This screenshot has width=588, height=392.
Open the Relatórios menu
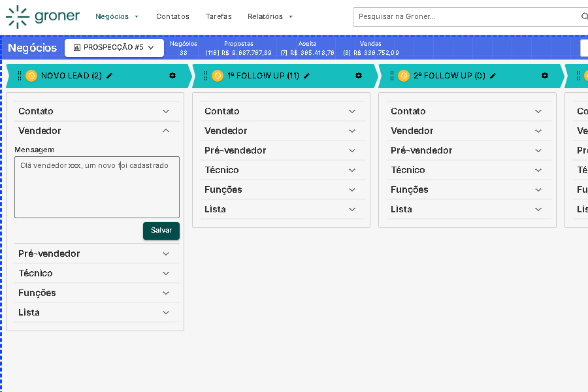coord(270,16)
